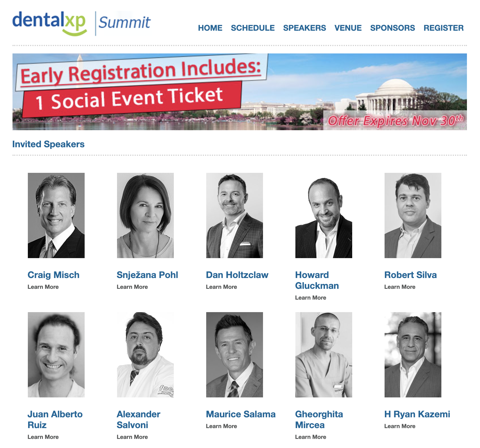The image size is (480, 448).
Task: Open the SPEAKERS navigation link
Action: click(304, 28)
